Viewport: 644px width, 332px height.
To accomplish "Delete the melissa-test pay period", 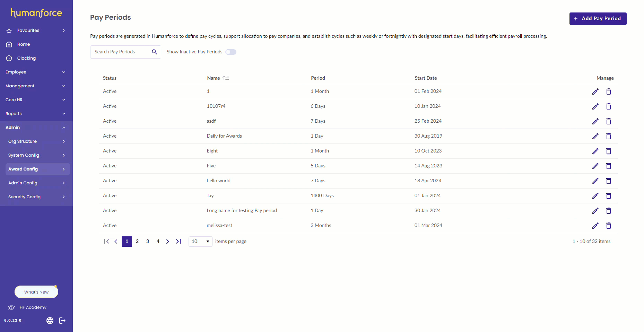I will [x=608, y=226].
